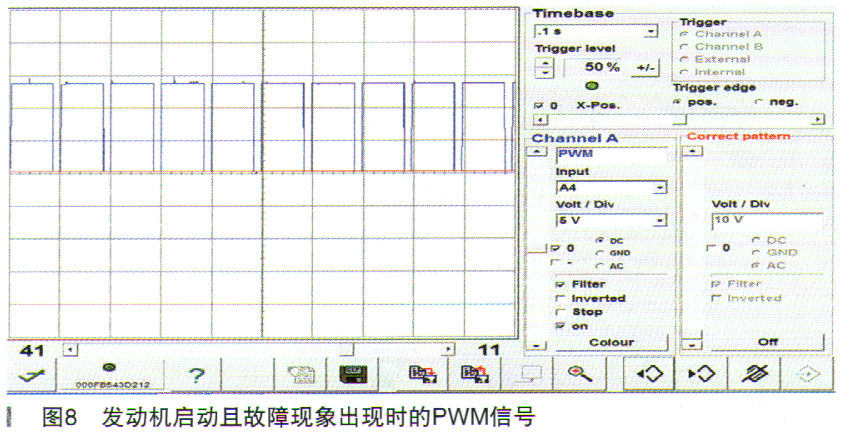This screenshot has height=433, width=843.
Task: Click the greyed diamond icon at far right
Action: click(x=807, y=374)
